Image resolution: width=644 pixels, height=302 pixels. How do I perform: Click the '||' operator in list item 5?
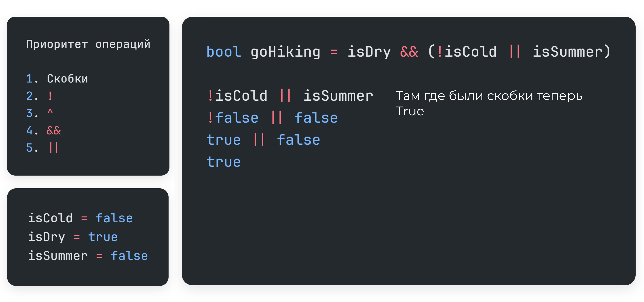[x=54, y=148]
